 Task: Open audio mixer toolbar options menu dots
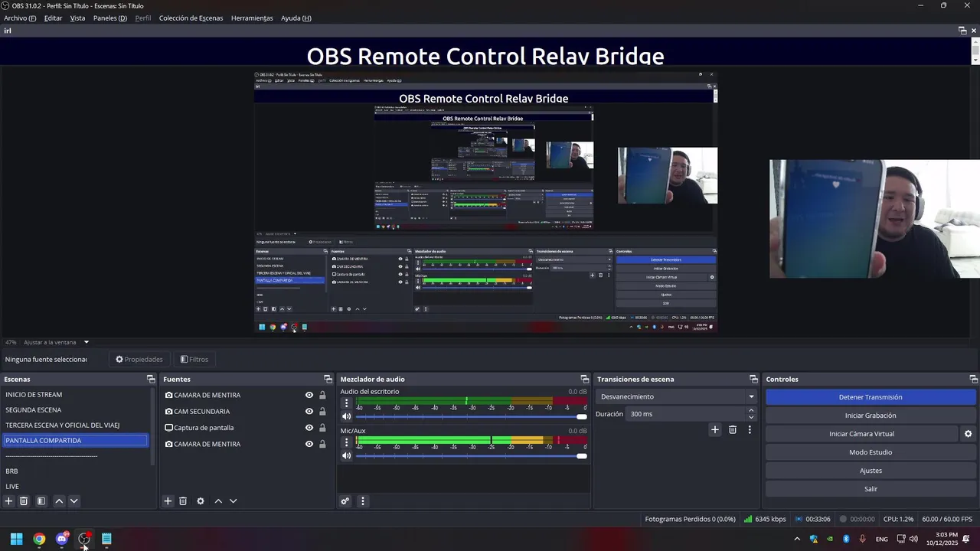(x=363, y=501)
